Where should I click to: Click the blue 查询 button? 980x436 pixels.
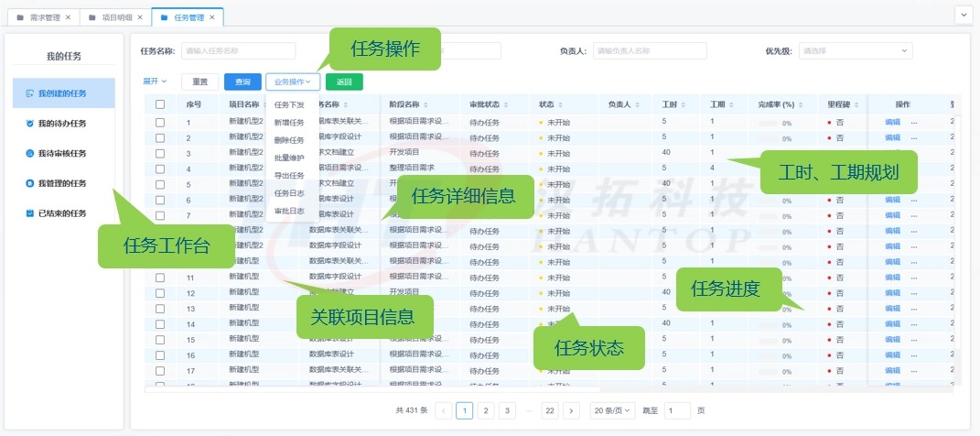click(242, 82)
